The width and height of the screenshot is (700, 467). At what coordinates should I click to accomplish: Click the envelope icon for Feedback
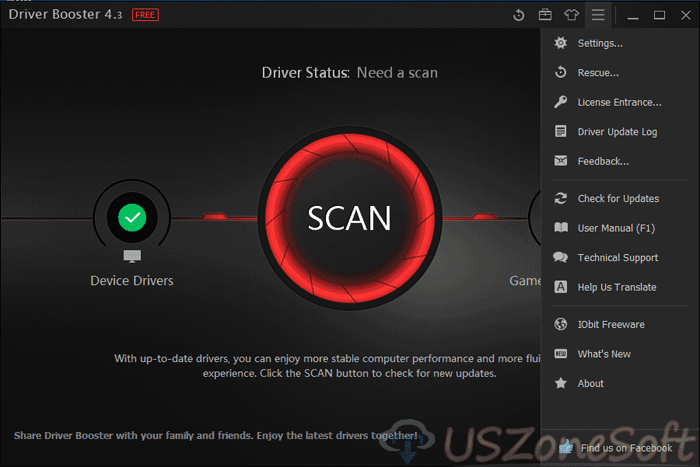pos(561,161)
